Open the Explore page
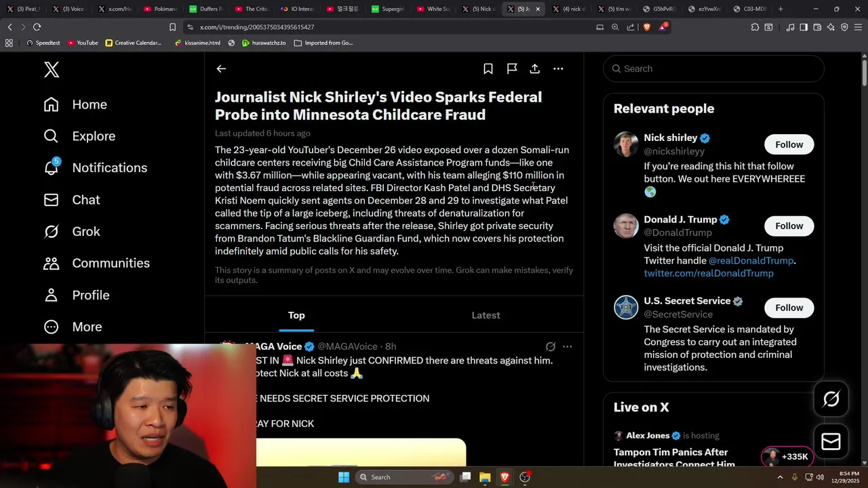Viewport: 868px width, 488px height. (x=79, y=136)
